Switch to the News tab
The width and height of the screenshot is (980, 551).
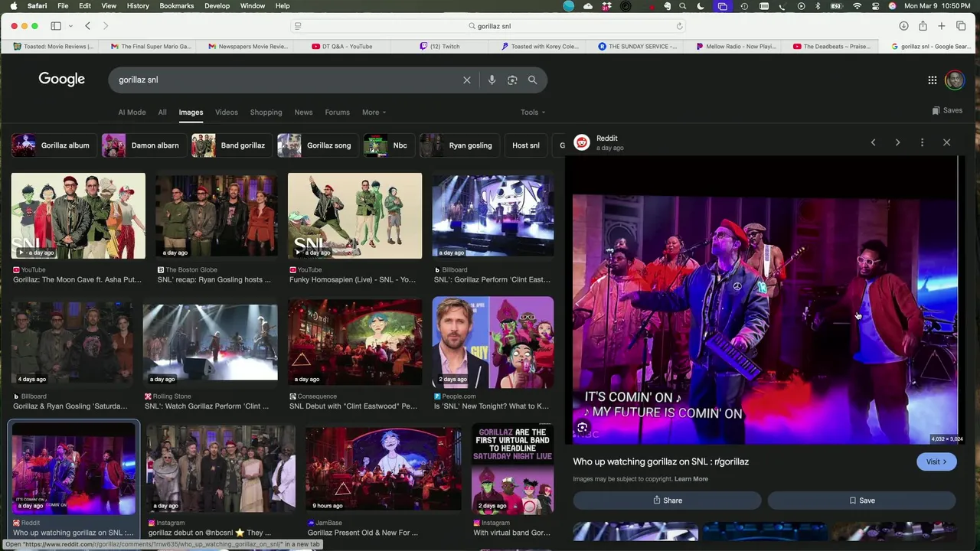click(303, 112)
